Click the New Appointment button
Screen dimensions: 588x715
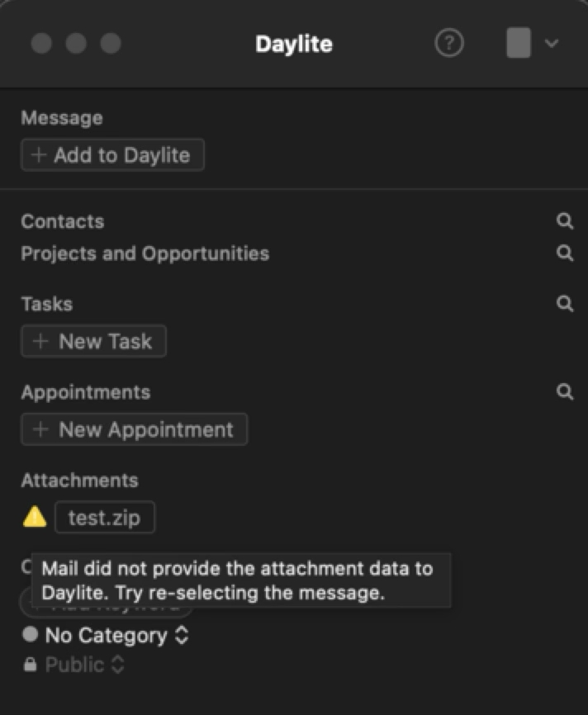coord(134,429)
